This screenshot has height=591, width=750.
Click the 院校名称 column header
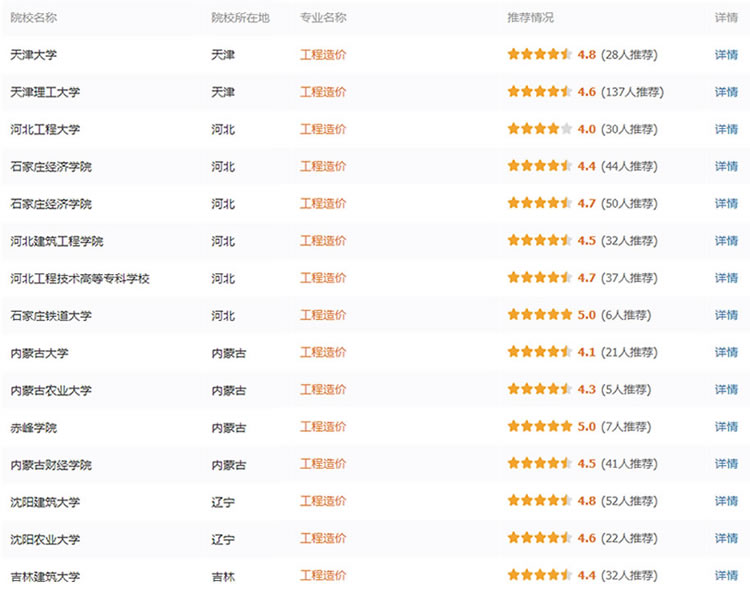coord(33,18)
